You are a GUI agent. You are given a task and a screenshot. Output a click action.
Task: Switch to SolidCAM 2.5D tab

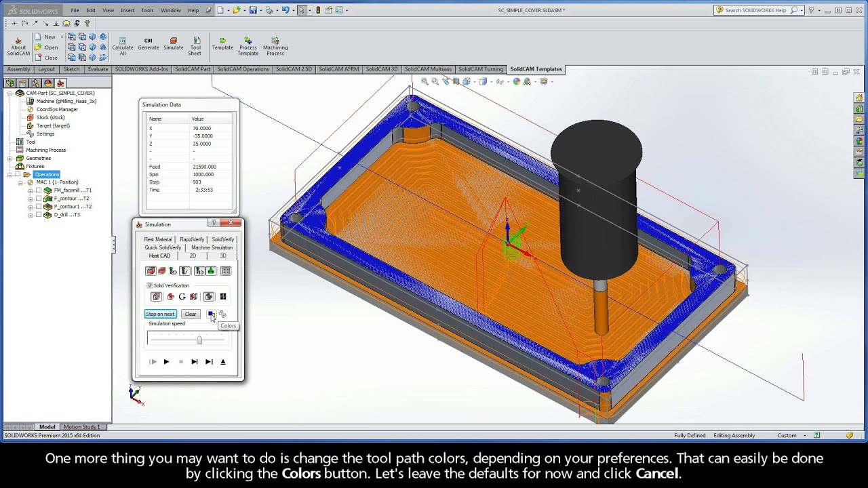tap(294, 69)
